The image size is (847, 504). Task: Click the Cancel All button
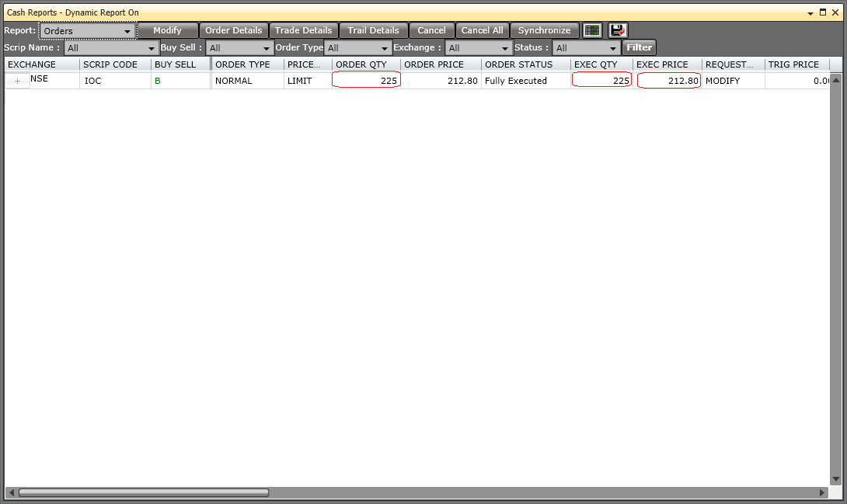click(x=483, y=30)
